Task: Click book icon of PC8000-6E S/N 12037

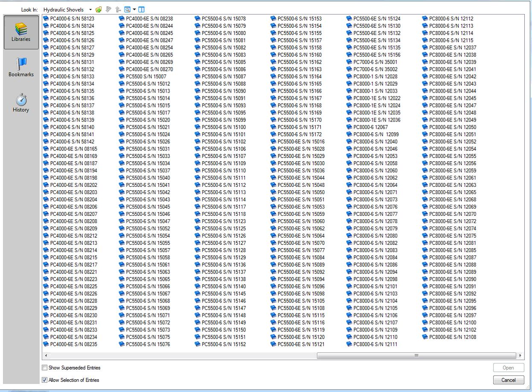Action: tap(425, 48)
